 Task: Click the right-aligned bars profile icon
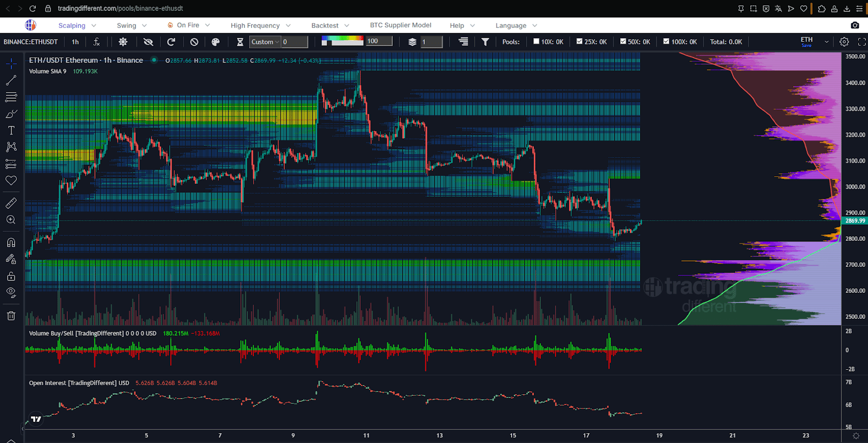[463, 42]
